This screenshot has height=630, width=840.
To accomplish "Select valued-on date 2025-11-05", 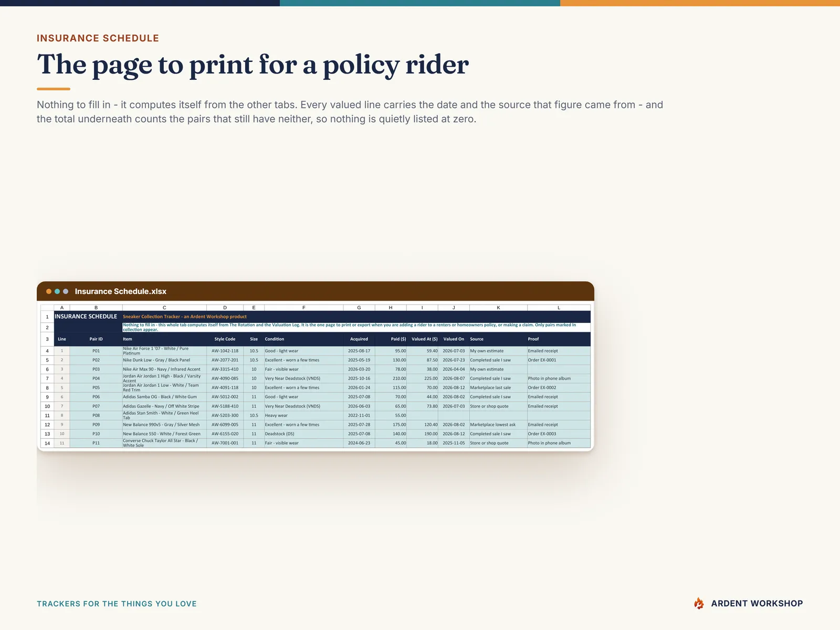I will [x=454, y=443].
